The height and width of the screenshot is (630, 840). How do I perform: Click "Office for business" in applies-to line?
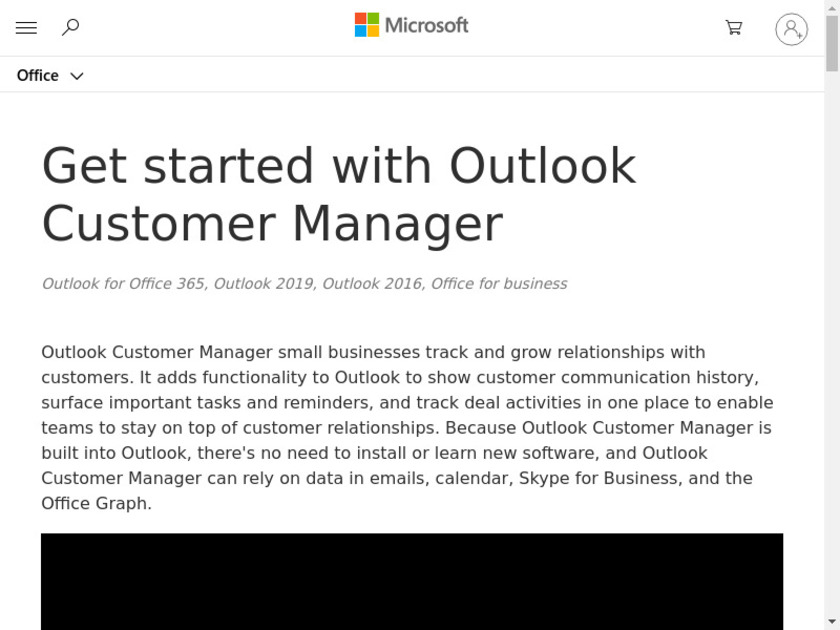[x=499, y=284]
